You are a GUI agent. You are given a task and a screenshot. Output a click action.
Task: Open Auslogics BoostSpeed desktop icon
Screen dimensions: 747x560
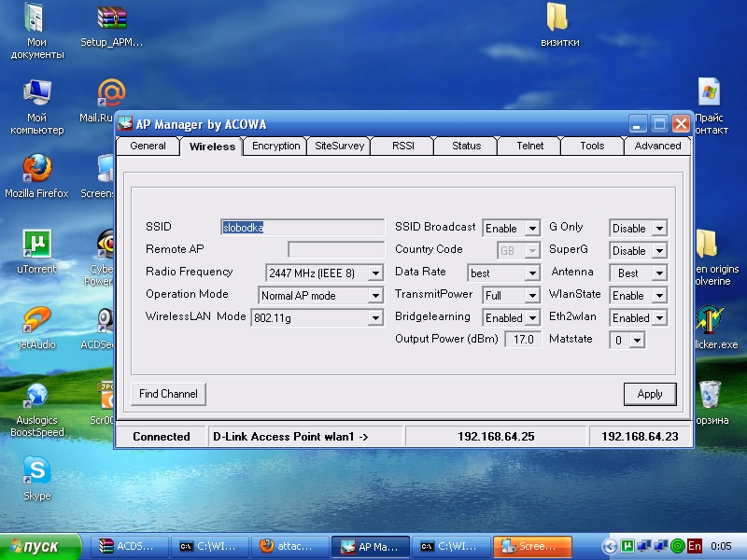(x=36, y=396)
